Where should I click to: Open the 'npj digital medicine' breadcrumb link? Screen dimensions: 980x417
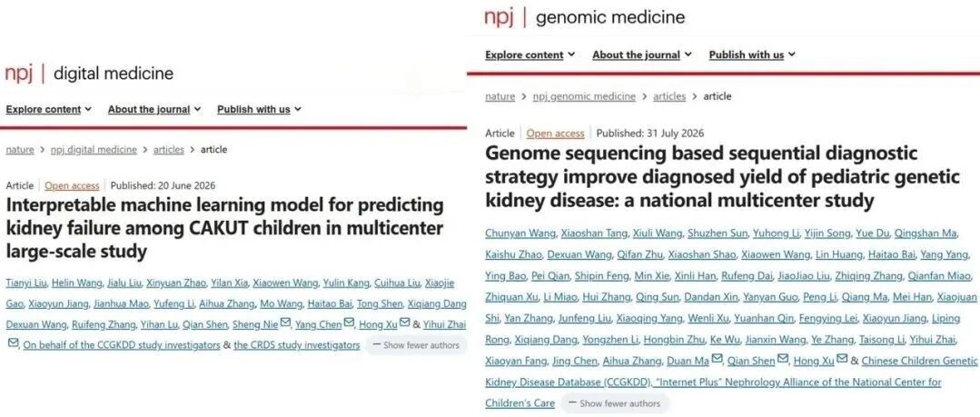coord(94,150)
